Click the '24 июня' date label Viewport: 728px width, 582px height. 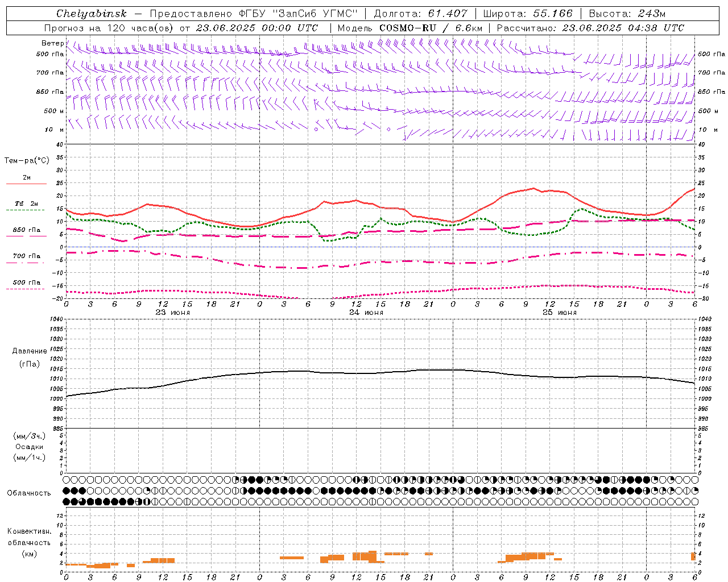tap(366, 313)
